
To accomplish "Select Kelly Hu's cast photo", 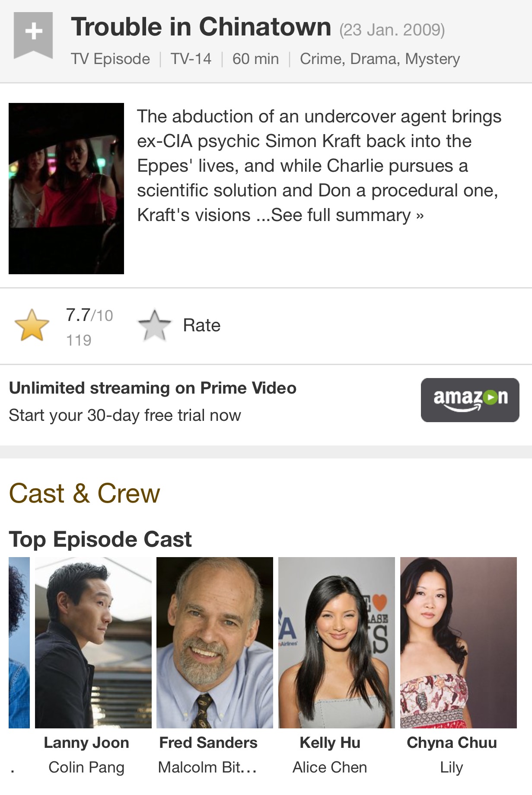I will click(336, 642).
